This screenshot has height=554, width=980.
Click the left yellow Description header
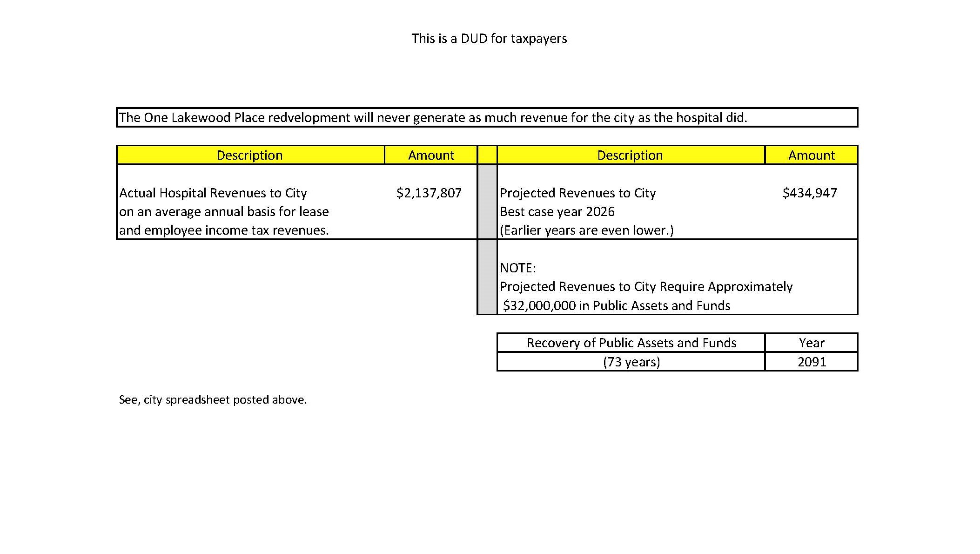(x=250, y=155)
